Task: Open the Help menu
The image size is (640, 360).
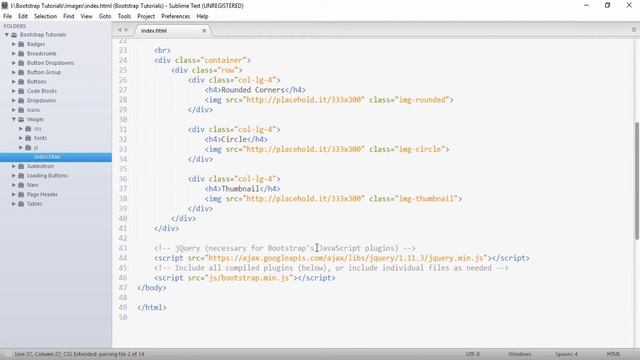Action: 202,16
